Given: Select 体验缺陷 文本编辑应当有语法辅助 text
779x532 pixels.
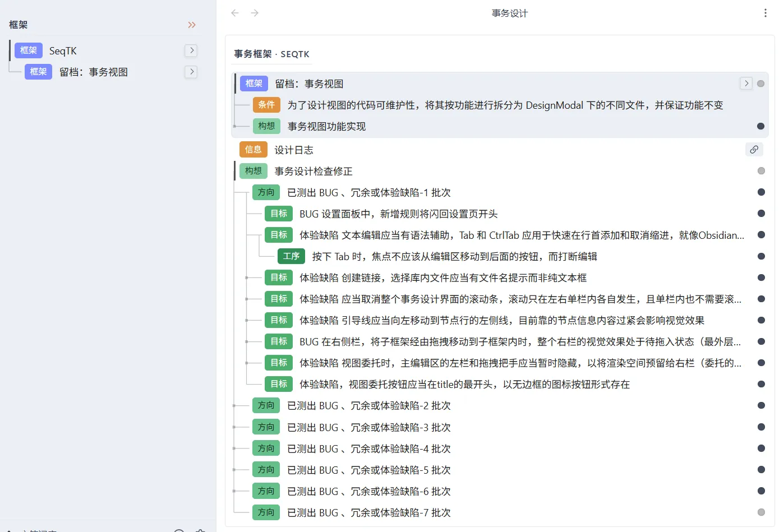Looking at the screenshot, I should tap(522, 235).
